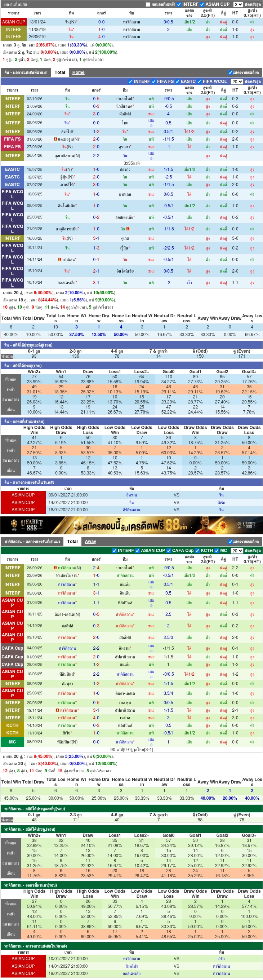Image resolution: width=263 pixels, height=980 pixels.
Task: Click red card icon beside แคเมอรูน(N)* row
Action: point(55,139)
